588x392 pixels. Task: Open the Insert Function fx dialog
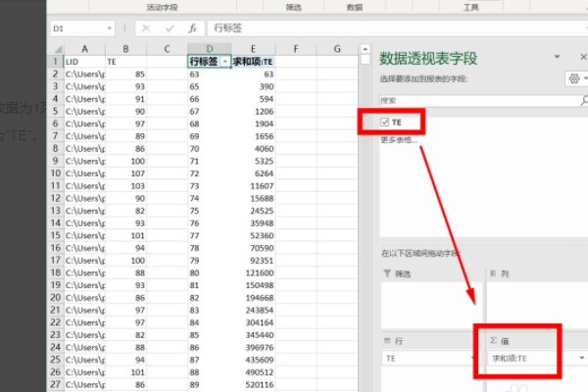point(193,28)
